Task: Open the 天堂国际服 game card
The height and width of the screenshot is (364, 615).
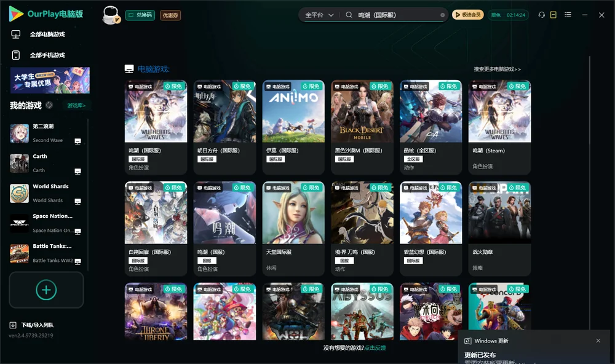Action: tap(293, 228)
